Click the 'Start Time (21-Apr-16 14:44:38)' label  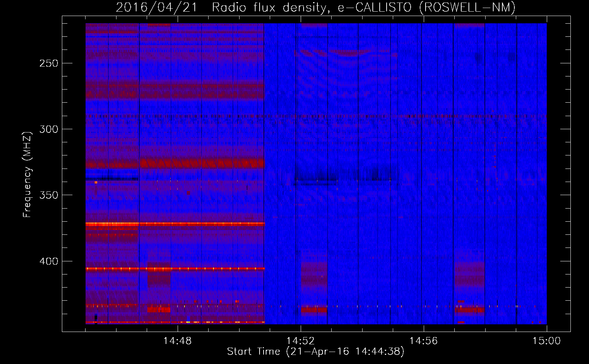(316, 352)
